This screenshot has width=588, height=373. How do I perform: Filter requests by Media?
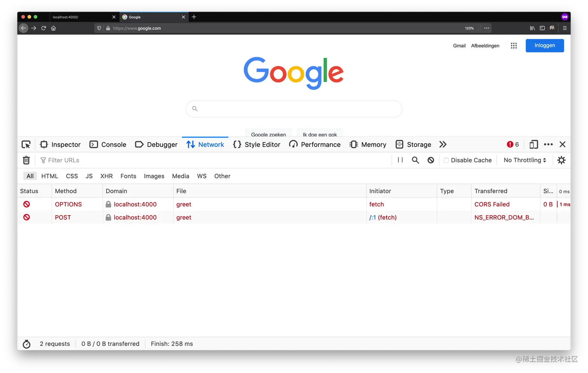coord(181,176)
